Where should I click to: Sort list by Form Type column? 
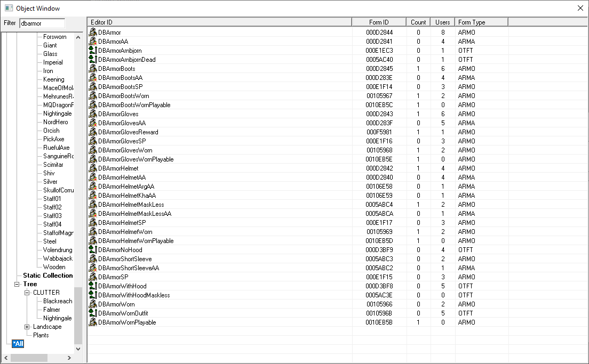point(481,22)
